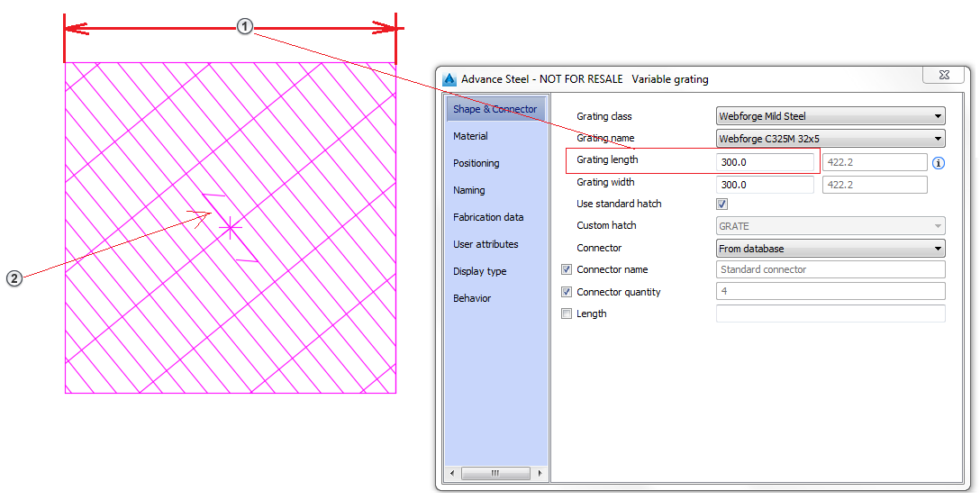
Task: Click the sidebar scrollbar right arrow
Action: pyautogui.click(x=540, y=473)
